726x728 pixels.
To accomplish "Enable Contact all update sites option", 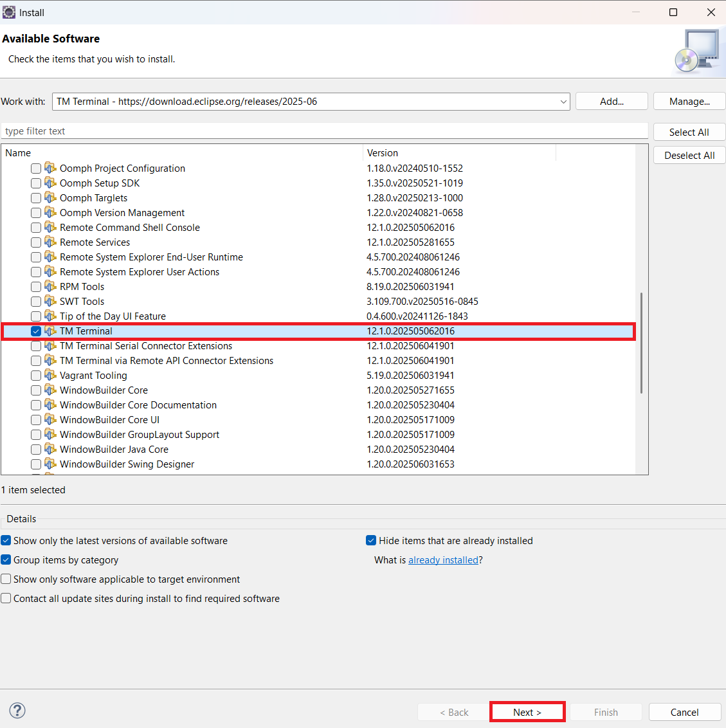I will 6,599.
